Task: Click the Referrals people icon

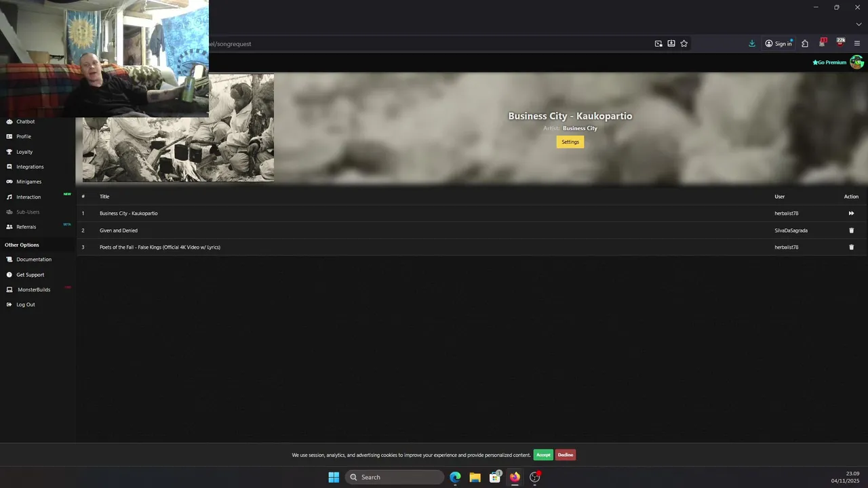Action: [x=9, y=227]
